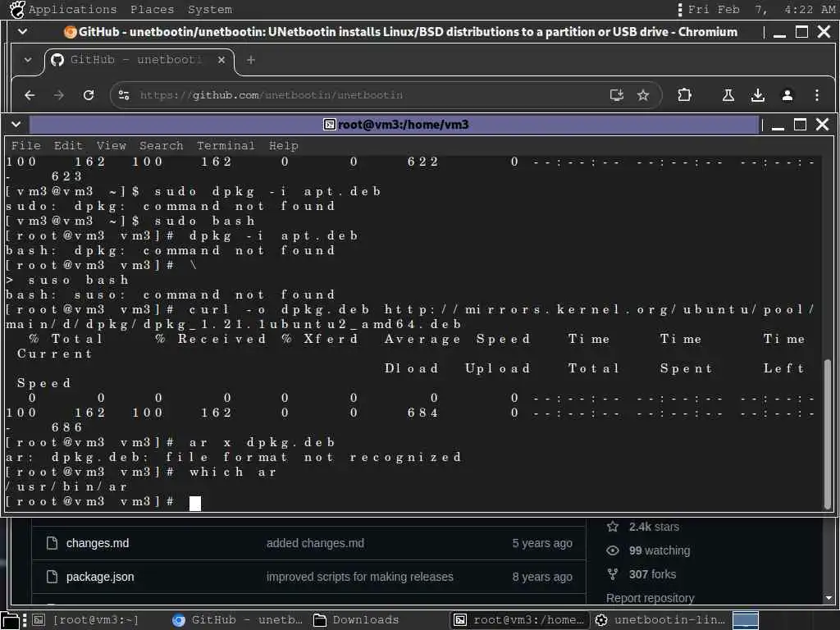Open the Terminal menu in terminal menubar
The image size is (840, 630).
pos(226,146)
